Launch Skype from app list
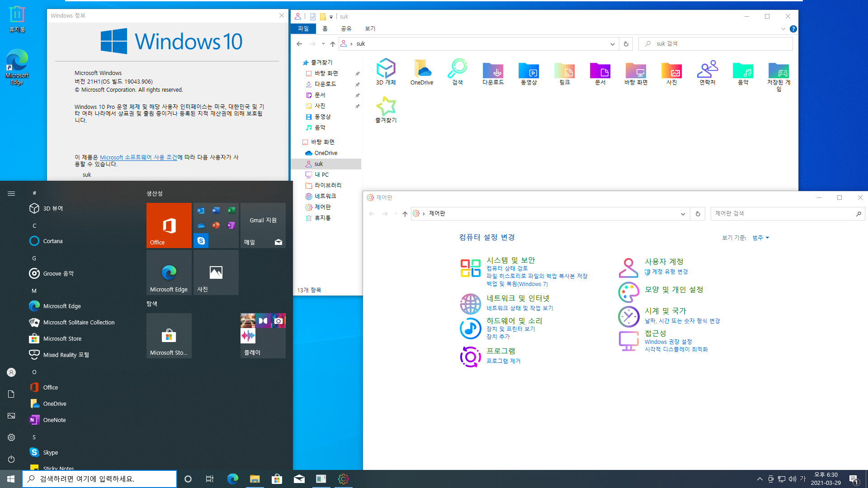Viewport: 868px width, 488px height. coord(44,452)
